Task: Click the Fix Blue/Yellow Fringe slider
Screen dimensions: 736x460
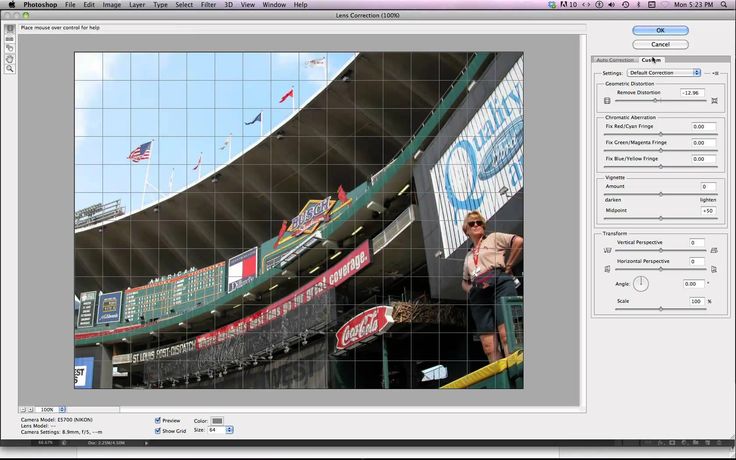Action: click(661, 166)
